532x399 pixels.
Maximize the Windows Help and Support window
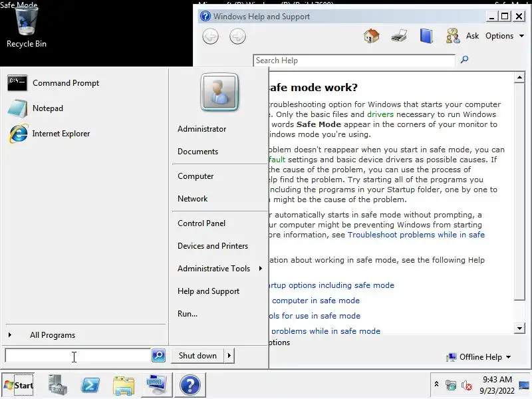(x=505, y=16)
